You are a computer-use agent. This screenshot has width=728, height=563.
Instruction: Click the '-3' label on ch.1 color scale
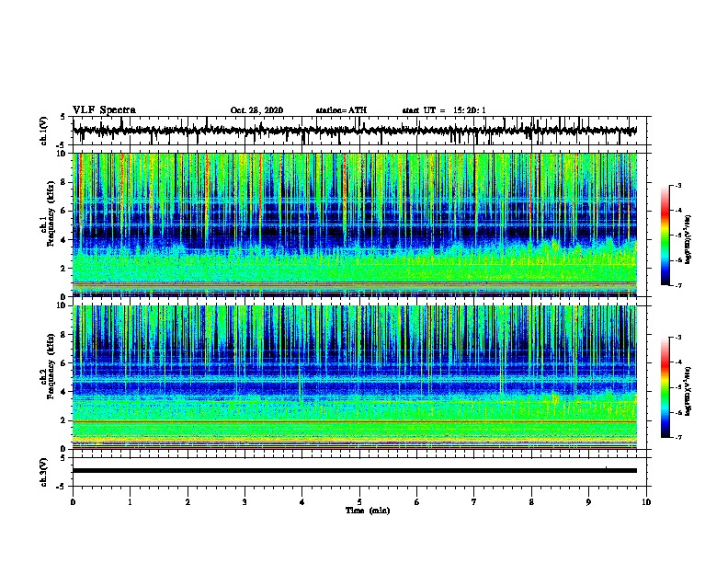pos(677,185)
